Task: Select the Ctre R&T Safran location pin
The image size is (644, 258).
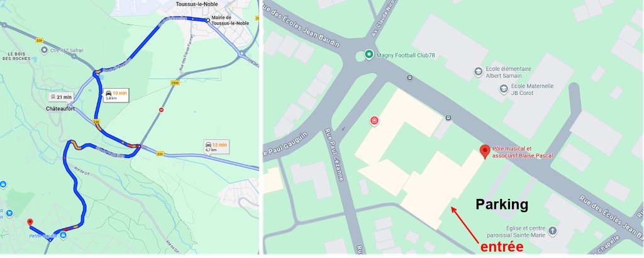Action: 45,50
